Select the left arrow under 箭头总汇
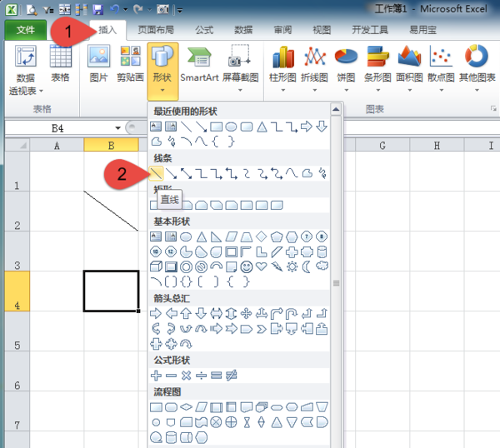 click(x=171, y=314)
